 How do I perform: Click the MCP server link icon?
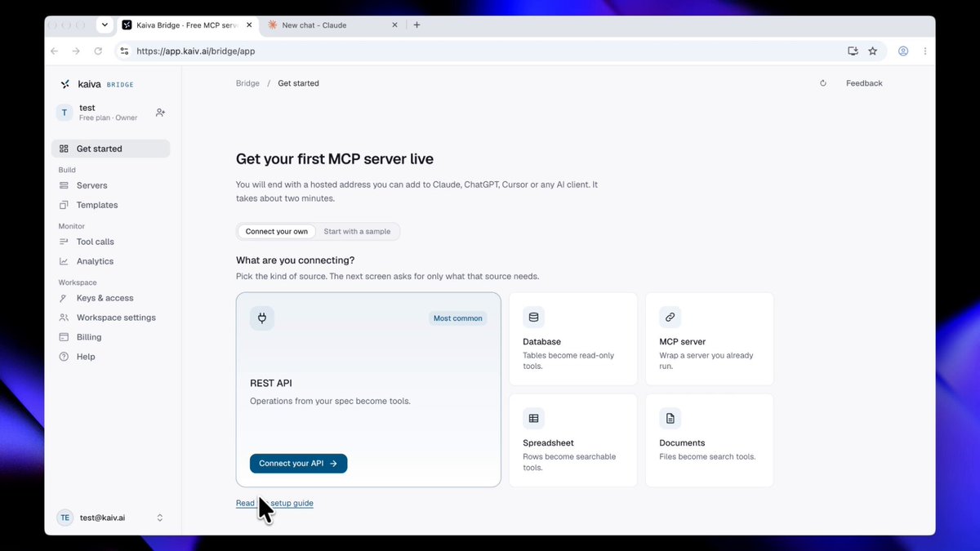pos(670,318)
